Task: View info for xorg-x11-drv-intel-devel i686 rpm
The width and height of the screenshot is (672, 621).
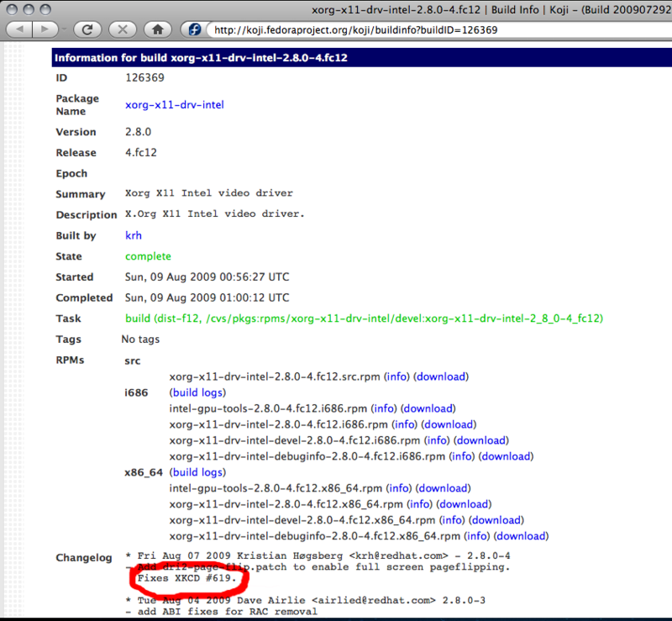Action: (x=437, y=440)
